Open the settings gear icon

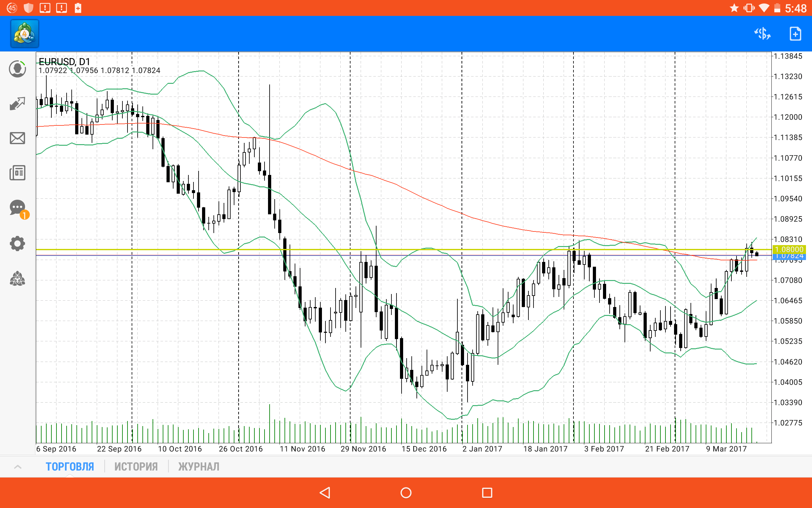[x=17, y=244]
